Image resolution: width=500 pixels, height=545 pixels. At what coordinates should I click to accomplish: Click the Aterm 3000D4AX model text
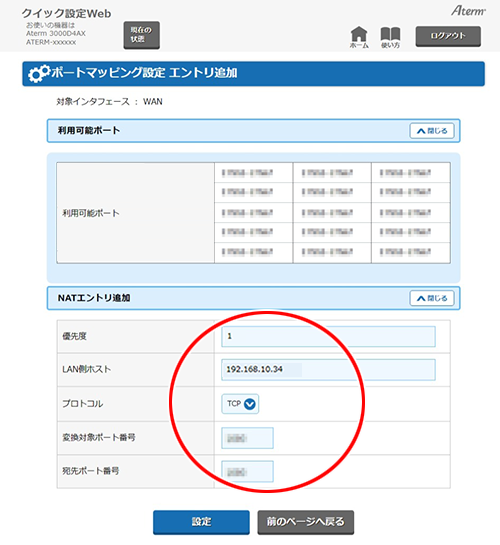(56, 33)
